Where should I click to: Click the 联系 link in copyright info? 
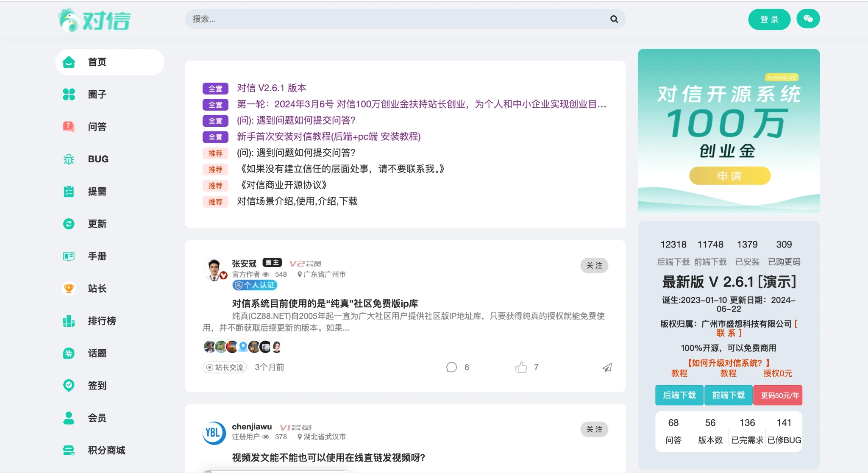pos(729,333)
